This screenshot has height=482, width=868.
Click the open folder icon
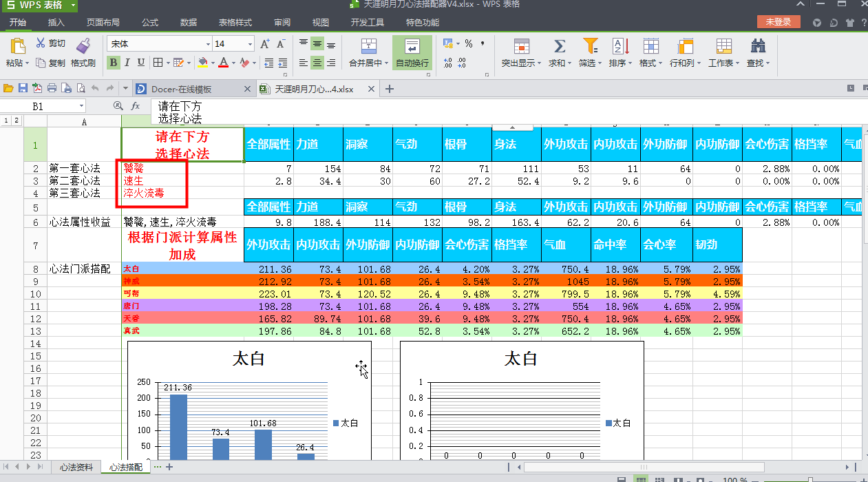point(8,88)
